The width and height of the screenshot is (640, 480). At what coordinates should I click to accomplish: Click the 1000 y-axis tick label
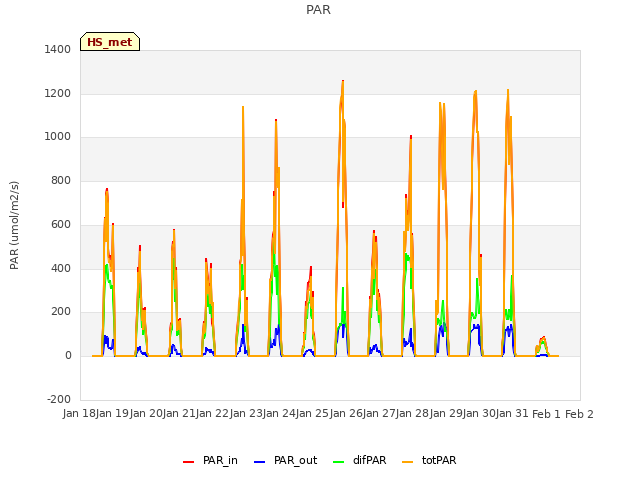(58, 137)
